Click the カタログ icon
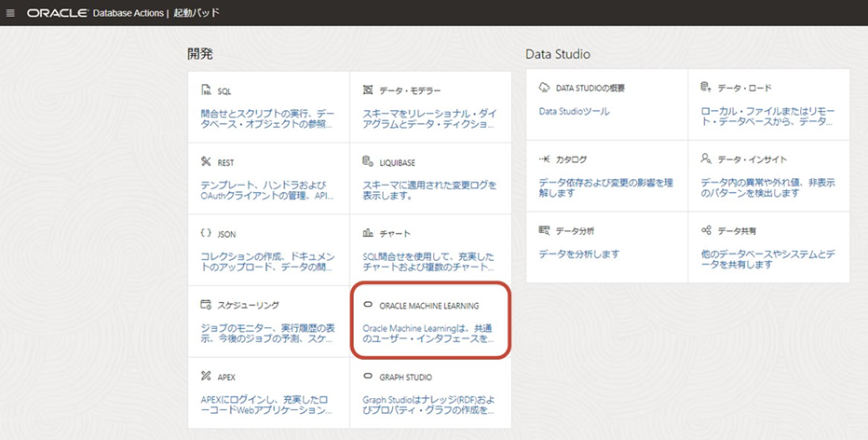This screenshot has width=868, height=440. (544, 159)
